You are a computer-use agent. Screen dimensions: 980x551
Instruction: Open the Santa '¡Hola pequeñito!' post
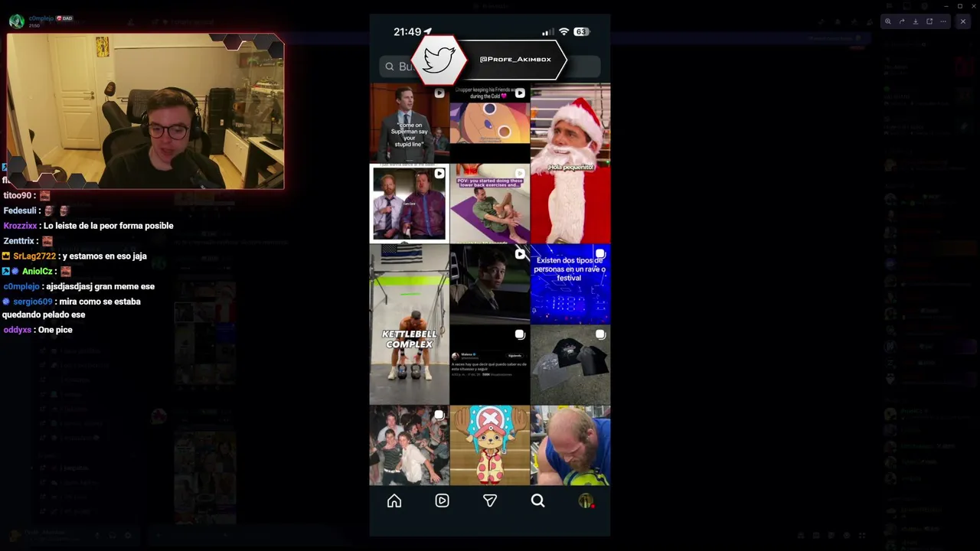(x=570, y=163)
